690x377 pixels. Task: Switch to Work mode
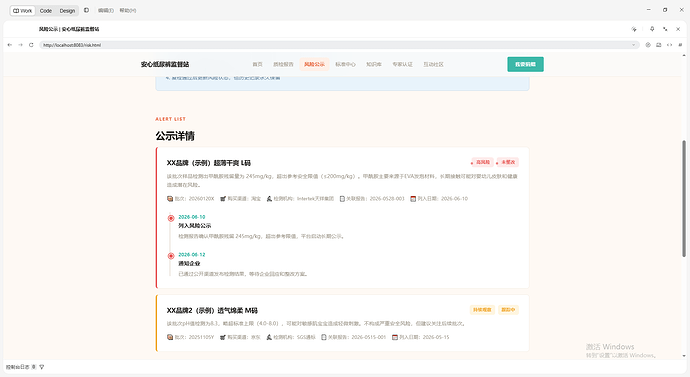coord(22,11)
